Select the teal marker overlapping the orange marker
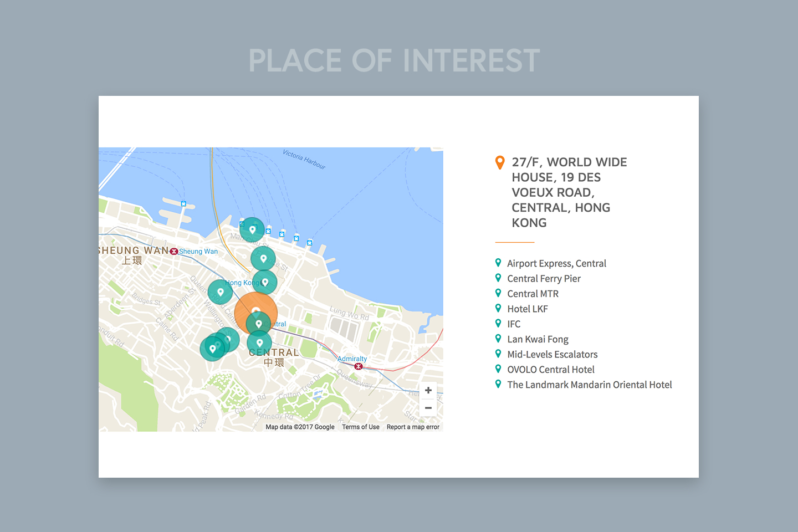 click(x=258, y=324)
